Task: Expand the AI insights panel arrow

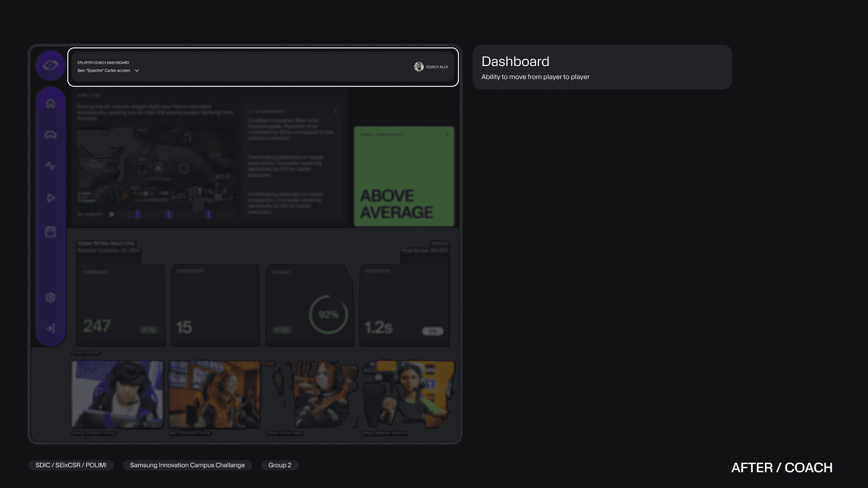Action: tap(335, 111)
